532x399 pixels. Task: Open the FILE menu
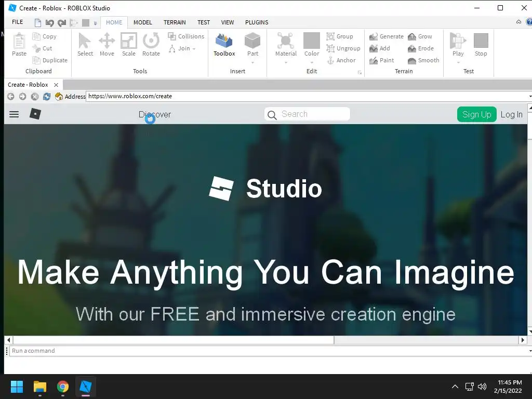click(18, 22)
